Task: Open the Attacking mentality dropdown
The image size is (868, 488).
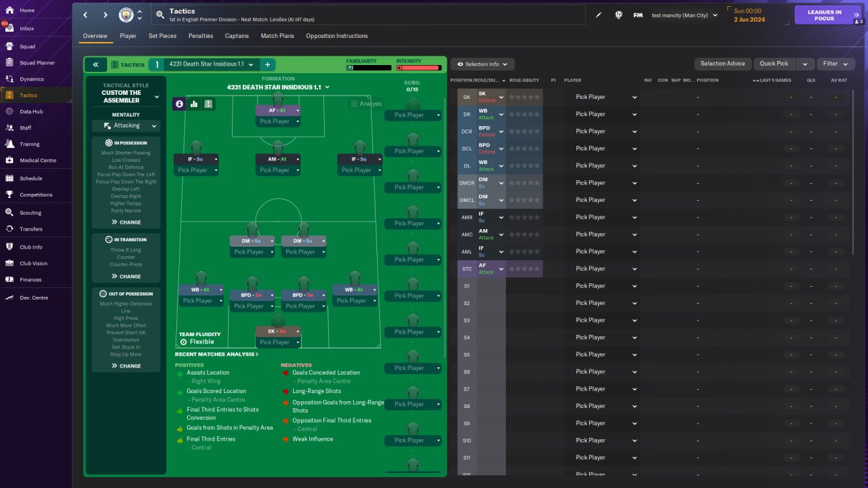Action: pos(125,125)
